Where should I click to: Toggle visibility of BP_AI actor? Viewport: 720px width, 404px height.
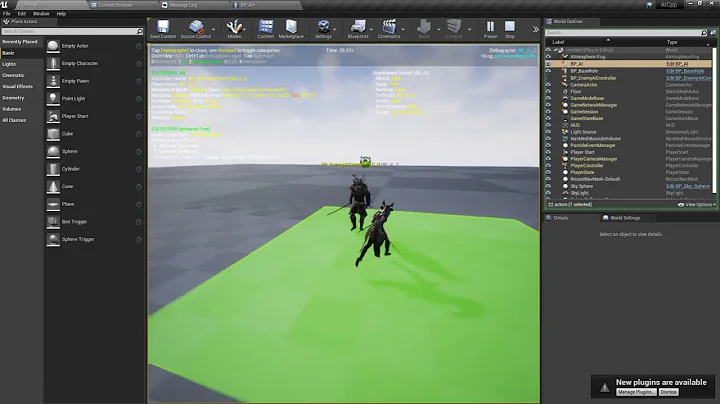click(x=548, y=64)
